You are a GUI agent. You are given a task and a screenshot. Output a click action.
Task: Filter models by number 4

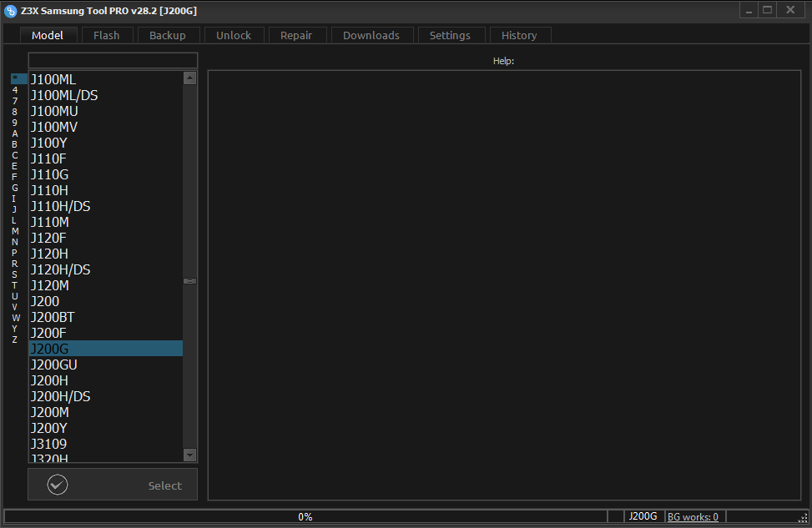[15, 90]
